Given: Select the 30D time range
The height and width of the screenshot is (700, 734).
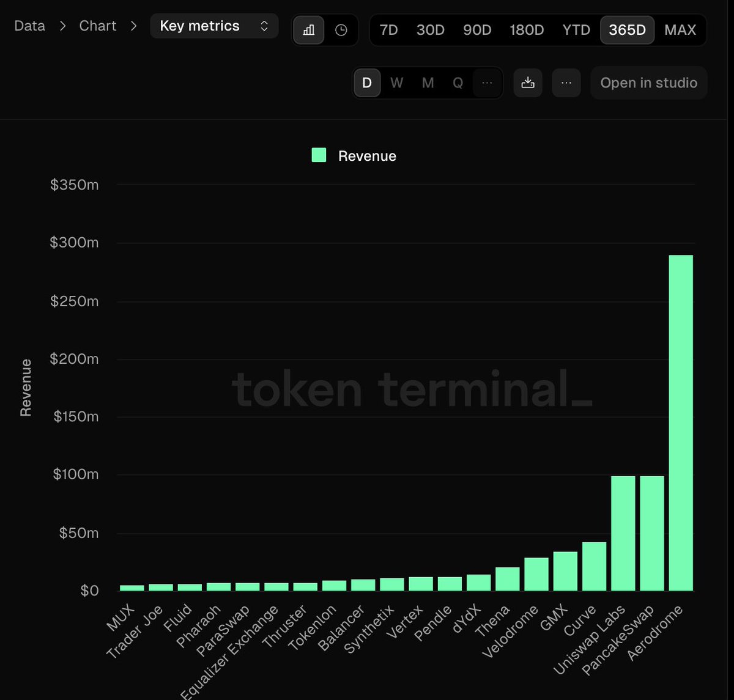Looking at the screenshot, I should point(431,29).
